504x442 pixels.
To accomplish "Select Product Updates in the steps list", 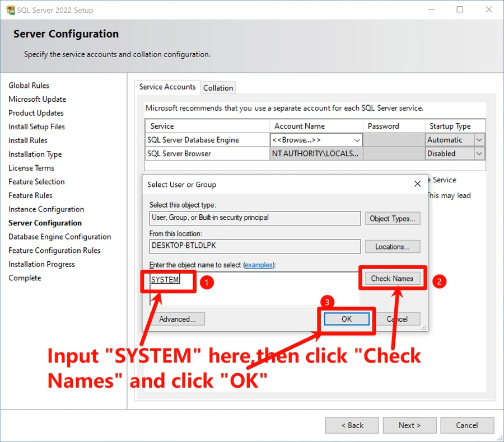I will (x=36, y=113).
